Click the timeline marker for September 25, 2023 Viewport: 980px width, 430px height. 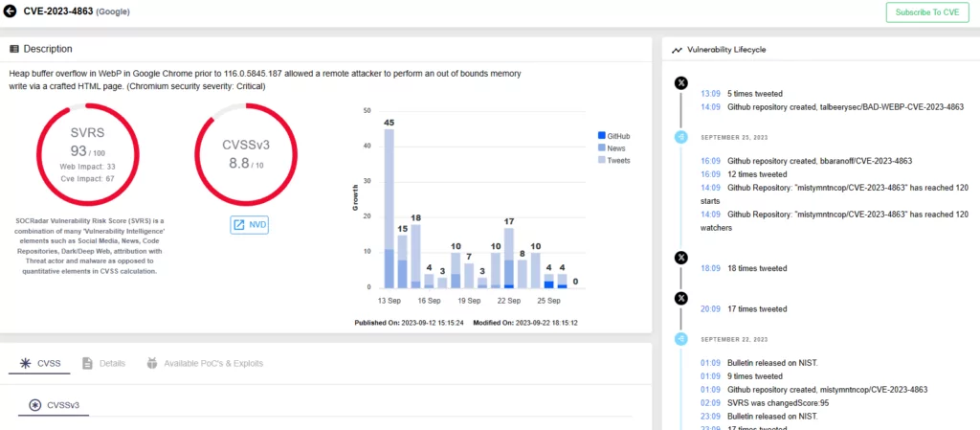point(681,138)
